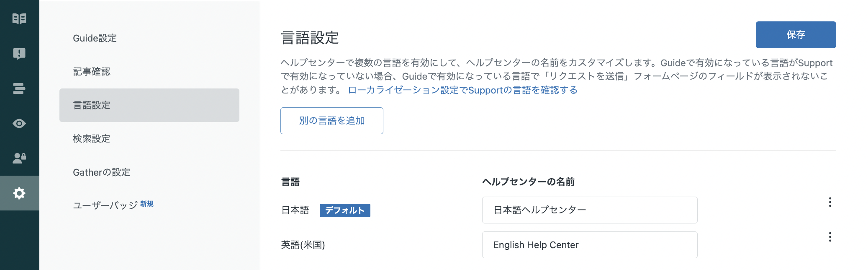The height and width of the screenshot is (270, 868).
Task: Open the 記事確認 menu item
Action: pyautogui.click(x=92, y=72)
